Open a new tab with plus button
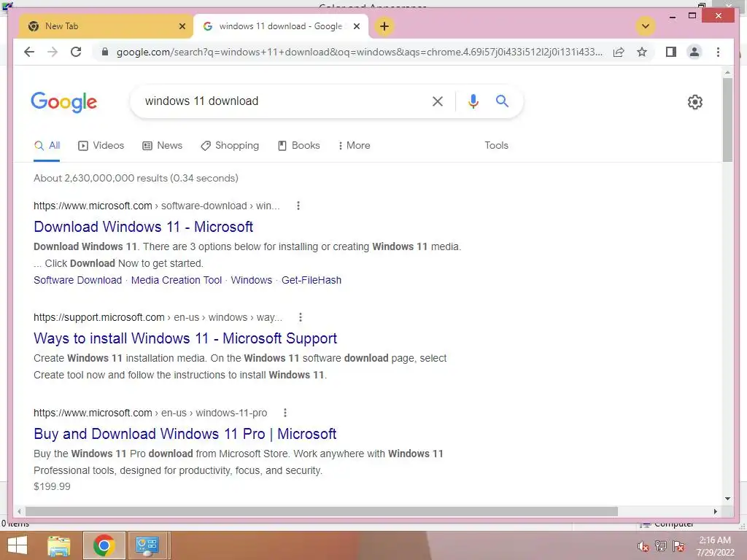The width and height of the screenshot is (747, 560). point(384,26)
